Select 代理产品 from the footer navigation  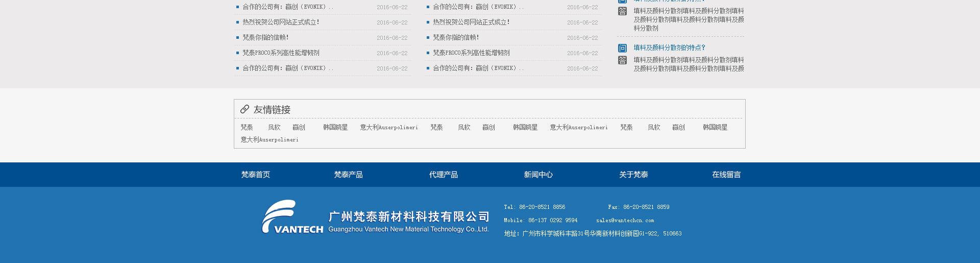point(443,175)
